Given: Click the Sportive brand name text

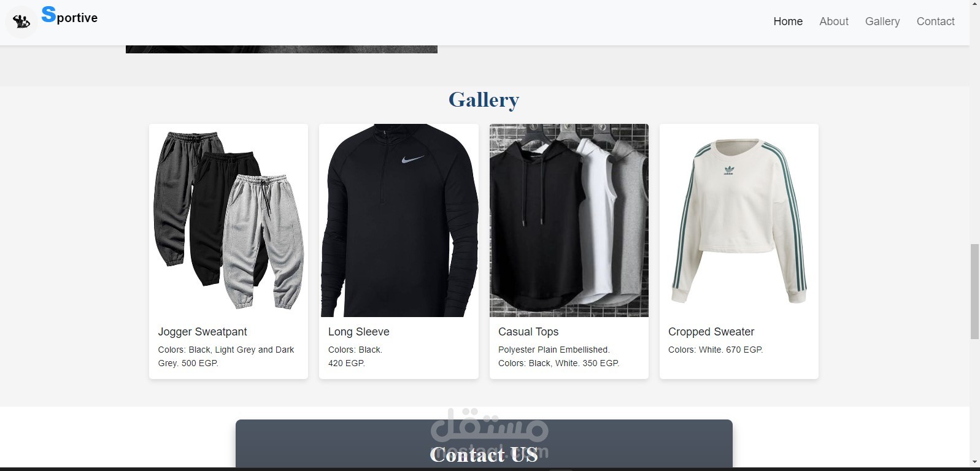Looking at the screenshot, I should coord(69,15).
